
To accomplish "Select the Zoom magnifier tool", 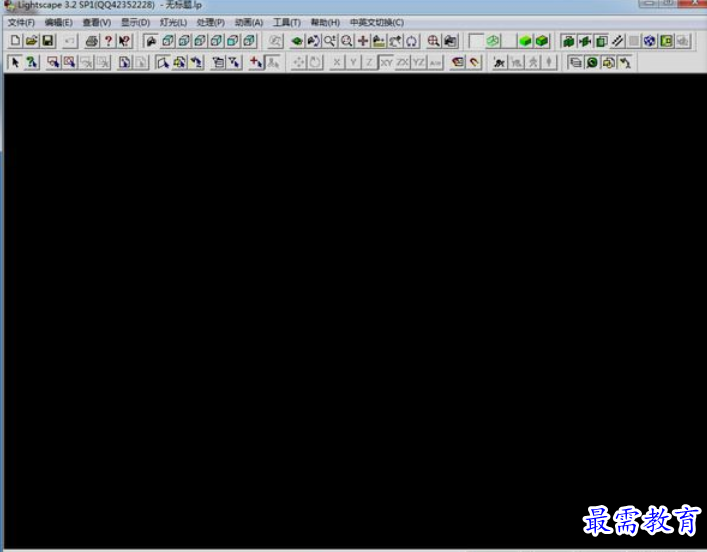I will [x=330, y=41].
